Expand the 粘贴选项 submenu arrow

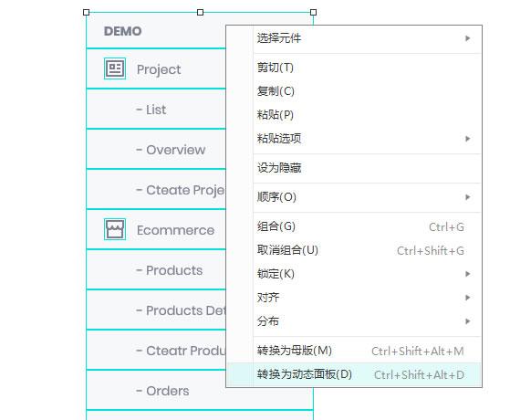click(x=468, y=139)
